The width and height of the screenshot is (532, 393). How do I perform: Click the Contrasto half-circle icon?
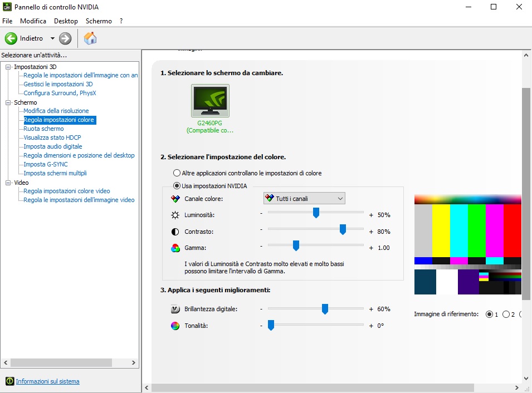coord(175,232)
